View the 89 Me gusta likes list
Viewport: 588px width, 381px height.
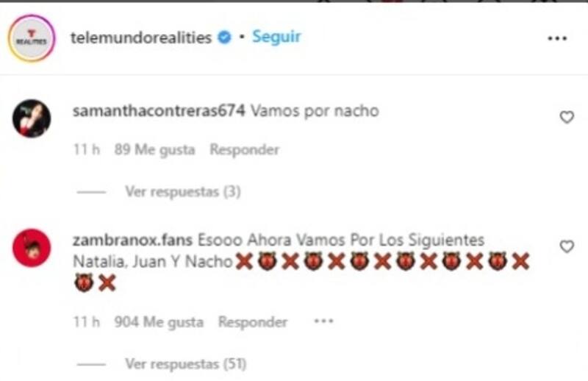[154, 150]
